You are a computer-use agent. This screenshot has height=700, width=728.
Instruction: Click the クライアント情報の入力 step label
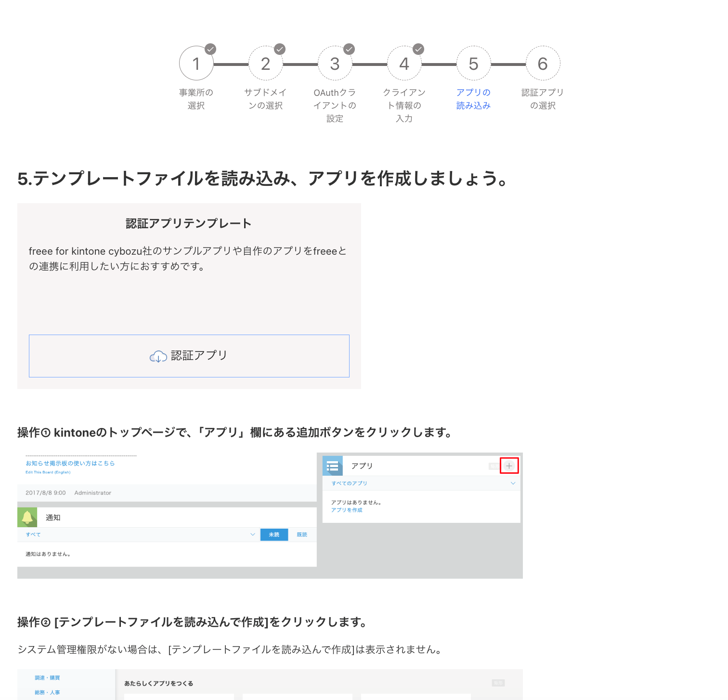pyautogui.click(x=404, y=105)
